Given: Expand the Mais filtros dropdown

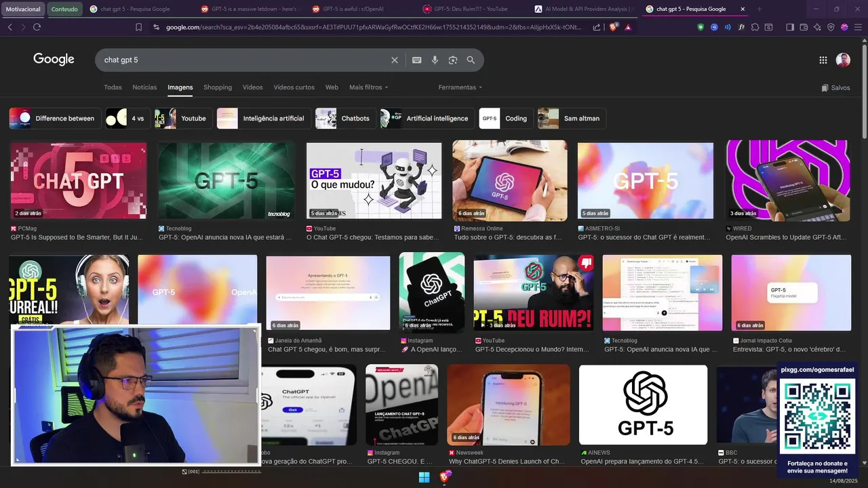Looking at the screenshot, I should point(368,87).
